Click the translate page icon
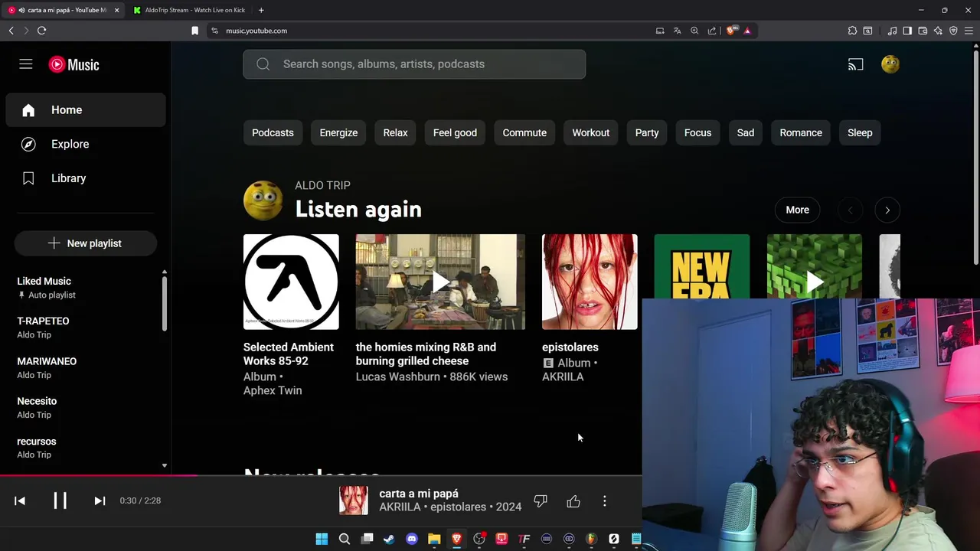 [677, 31]
